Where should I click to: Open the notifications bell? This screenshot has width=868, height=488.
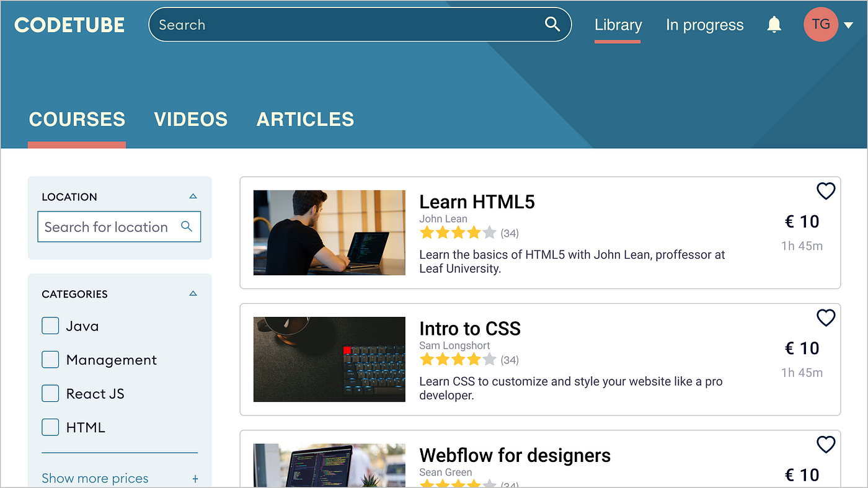pyautogui.click(x=774, y=25)
